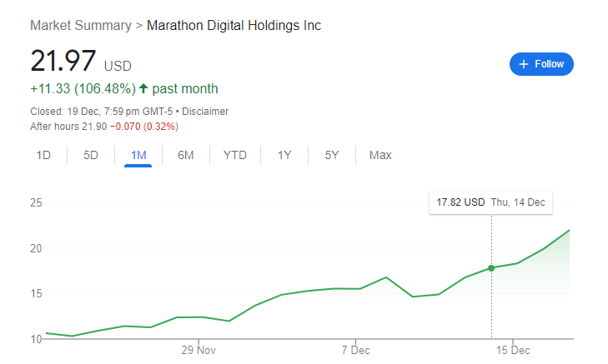Viewport: 608px width, 364px height.
Task: Switch to the YTD range tab
Action: click(x=235, y=155)
